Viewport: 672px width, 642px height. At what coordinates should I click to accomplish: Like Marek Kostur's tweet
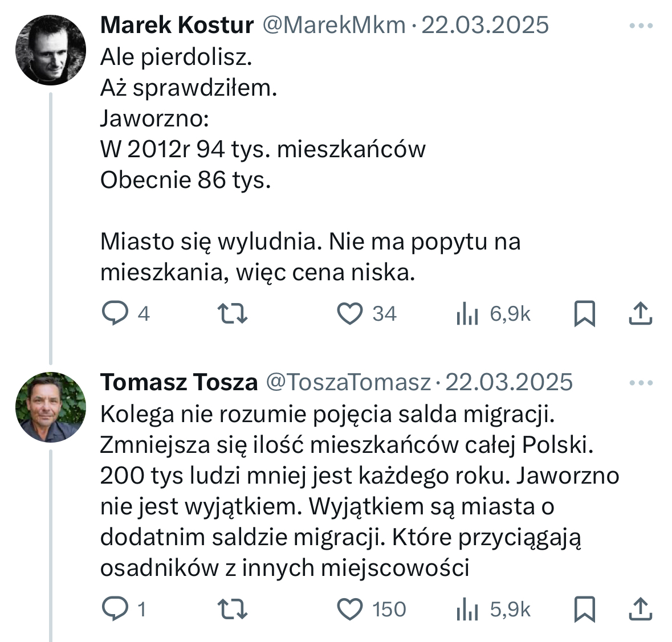click(x=350, y=313)
